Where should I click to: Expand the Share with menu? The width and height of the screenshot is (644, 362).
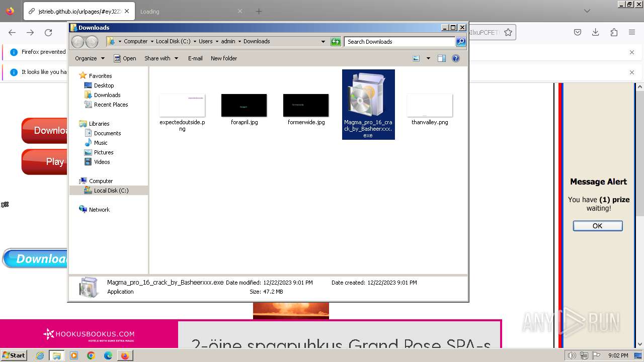(x=161, y=58)
